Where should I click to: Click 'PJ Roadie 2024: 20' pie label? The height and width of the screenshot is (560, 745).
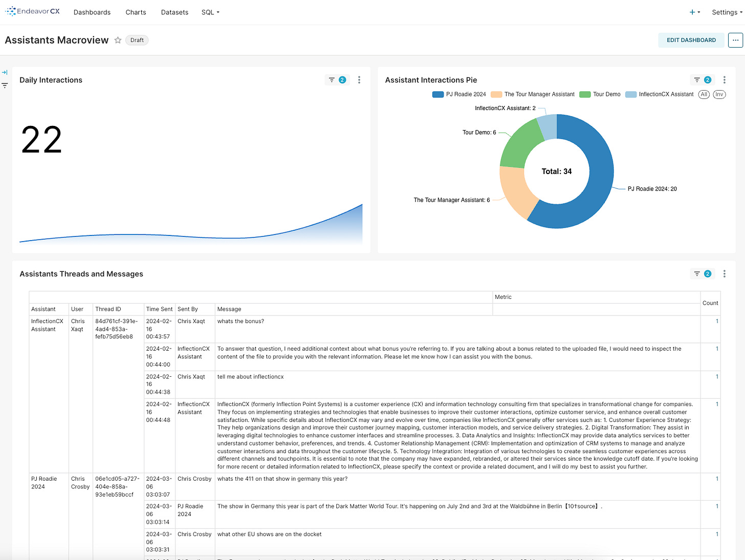click(652, 189)
